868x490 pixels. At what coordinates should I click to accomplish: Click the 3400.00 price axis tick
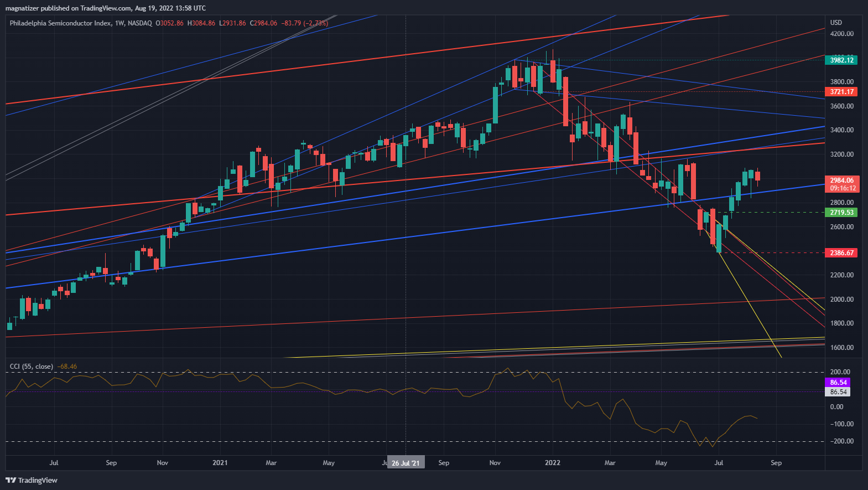(x=841, y=130)
